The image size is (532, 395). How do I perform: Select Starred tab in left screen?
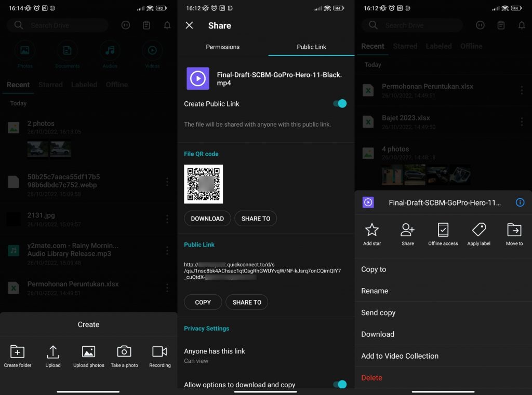coord(50,85)
